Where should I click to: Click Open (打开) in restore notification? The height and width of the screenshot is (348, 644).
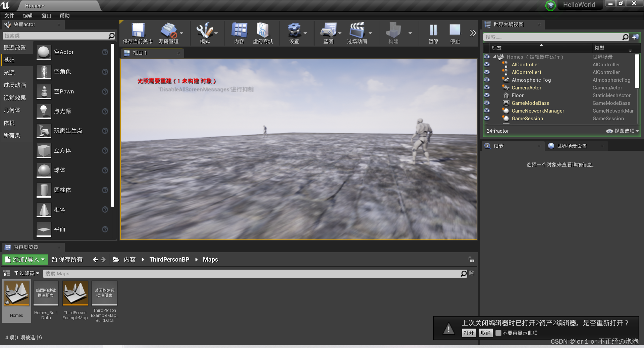[x=469, y=333]
